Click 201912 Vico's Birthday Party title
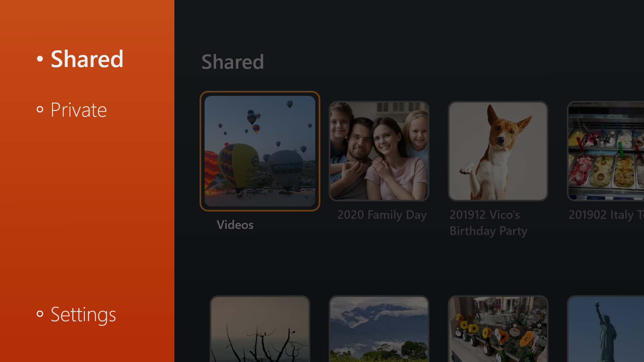The width and height of the screenshot is (644, 362). [x=488, y=223]
